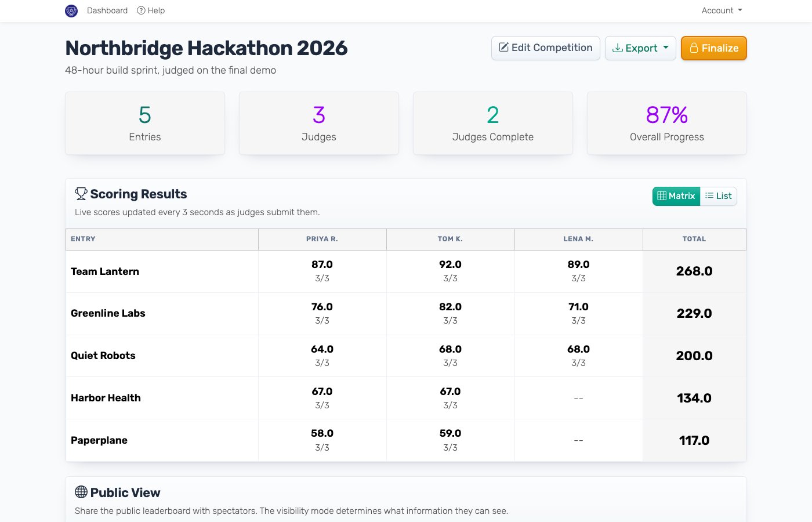Image resolution: width=812 pixels, height=522 pixels.
Task: Open the Dashboard nav link
Action: [107, 10]
